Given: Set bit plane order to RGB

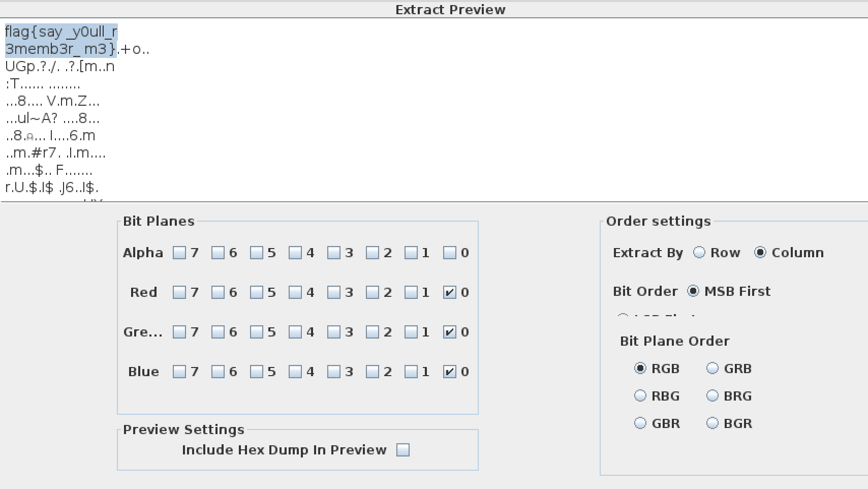Looking at the screenshot, I should coord(640,369).
